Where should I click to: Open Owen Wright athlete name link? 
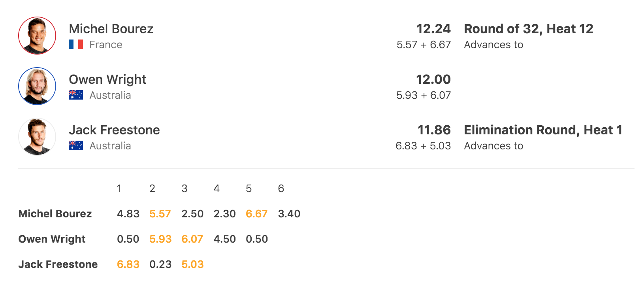coord(107,79)
